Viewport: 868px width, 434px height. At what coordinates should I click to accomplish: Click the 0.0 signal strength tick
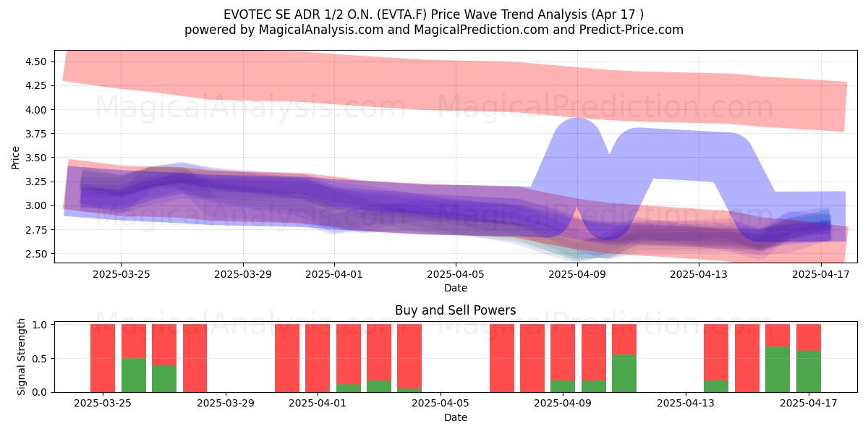point(41,392)
